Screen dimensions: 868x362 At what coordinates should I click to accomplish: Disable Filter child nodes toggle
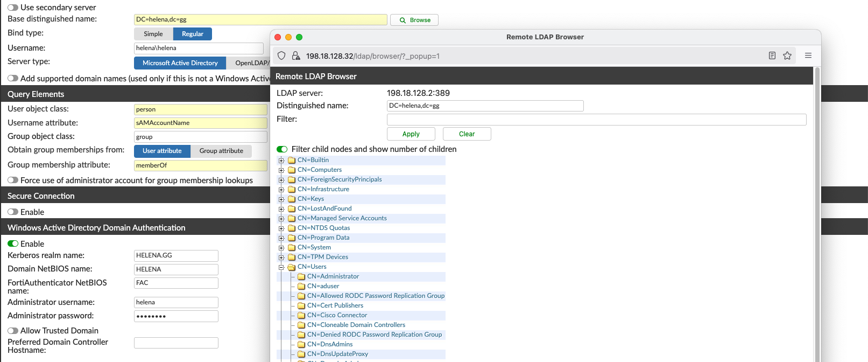pyautogui.click(x=282, y=149)
